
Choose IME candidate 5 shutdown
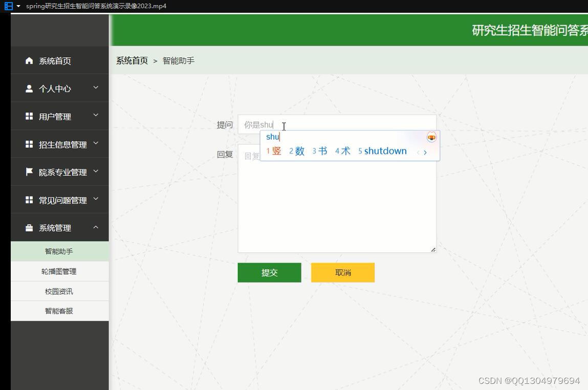pyautogui.click(x=382, y=151)
